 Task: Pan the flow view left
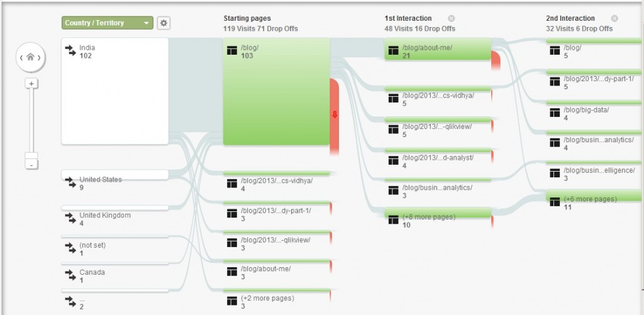21,58
